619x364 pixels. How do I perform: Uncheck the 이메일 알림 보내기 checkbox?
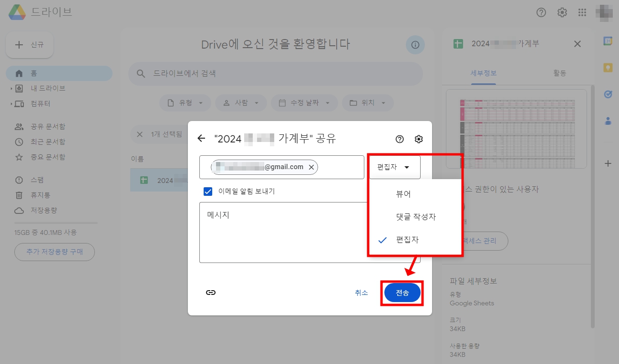208,192
